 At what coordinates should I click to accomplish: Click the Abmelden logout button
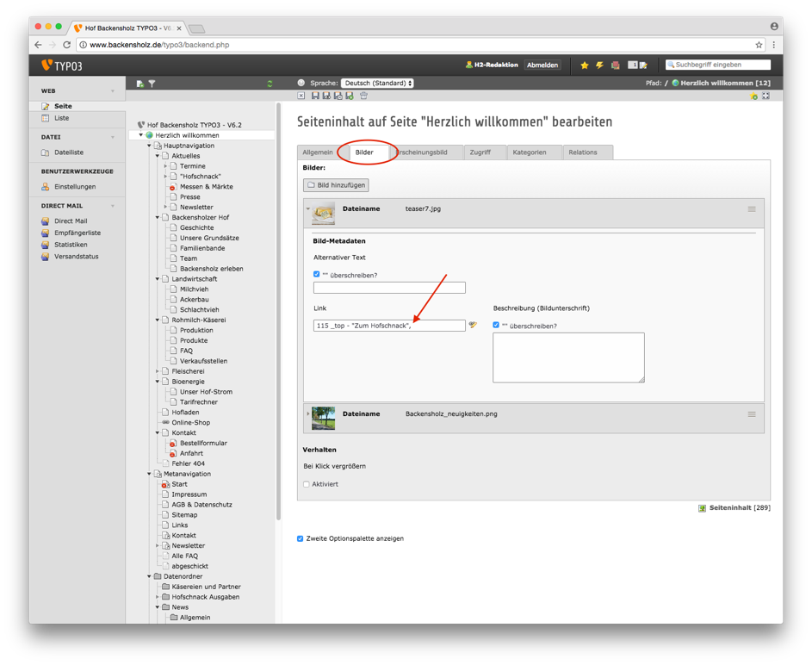[x=542, y=65]
